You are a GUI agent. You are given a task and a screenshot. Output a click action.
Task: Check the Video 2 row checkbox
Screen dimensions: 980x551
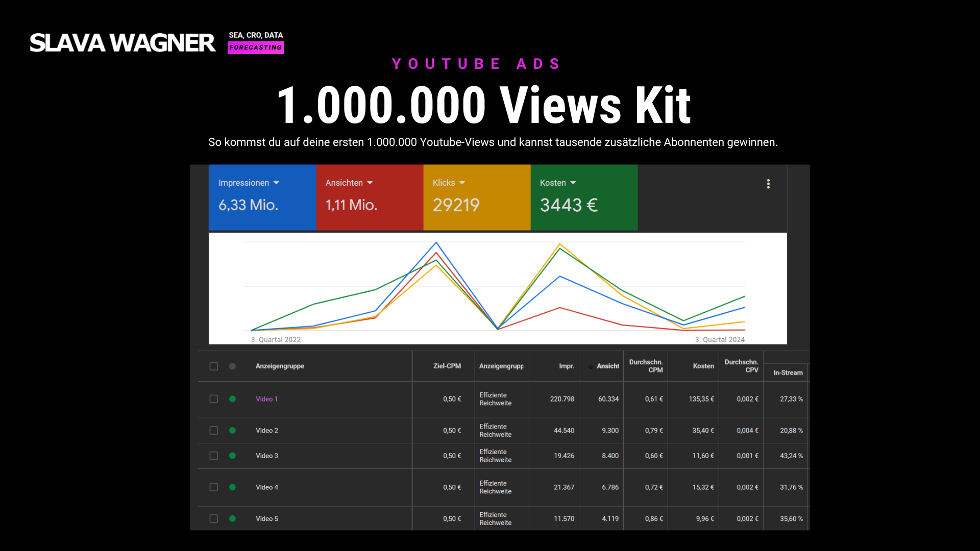[x=214, y=431]
